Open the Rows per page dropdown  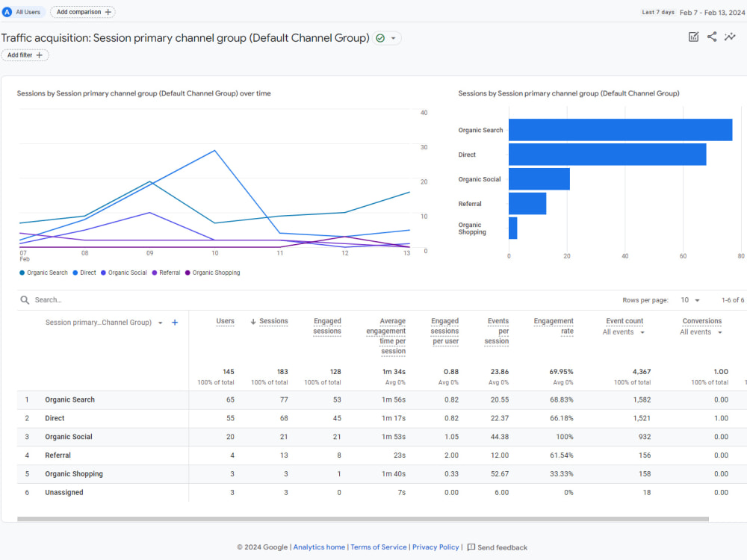689,300
